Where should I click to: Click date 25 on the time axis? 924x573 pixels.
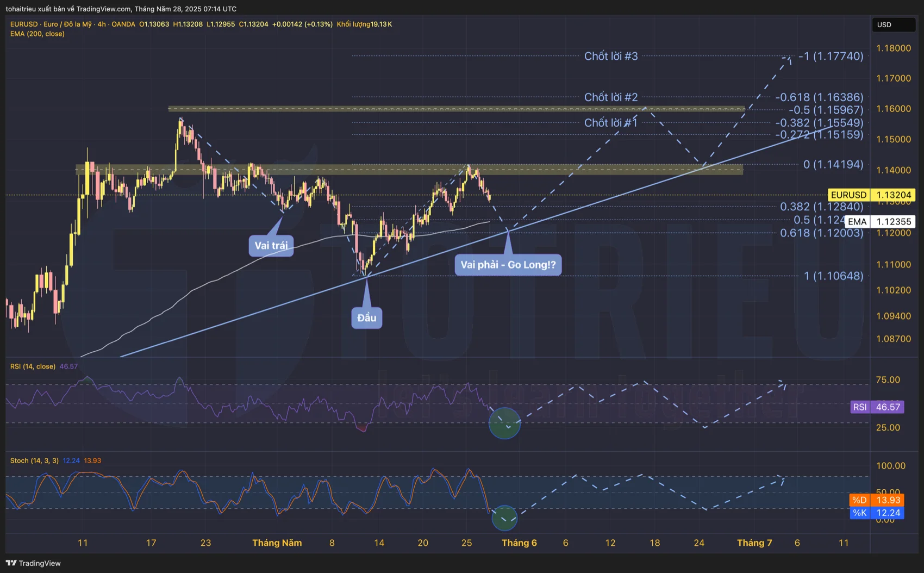pyautogui.click(x=466, y=543)
